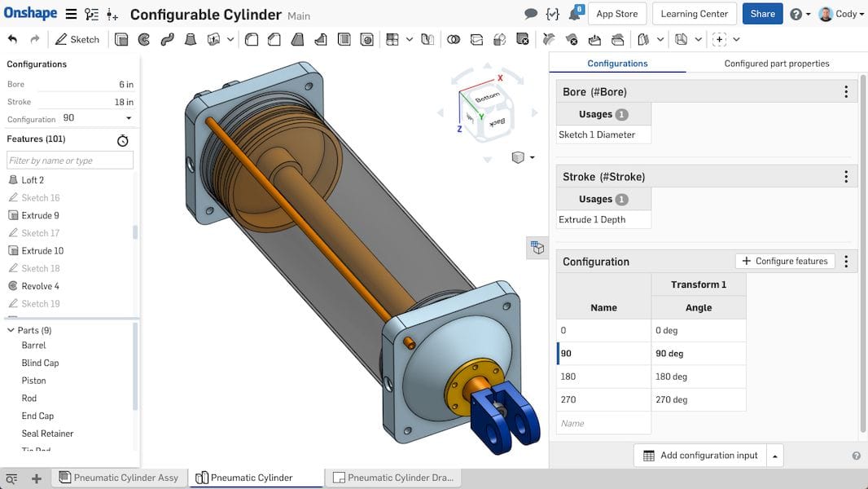Collapse the Parts (9) list

pyautogui.click(x=11, y=330)
